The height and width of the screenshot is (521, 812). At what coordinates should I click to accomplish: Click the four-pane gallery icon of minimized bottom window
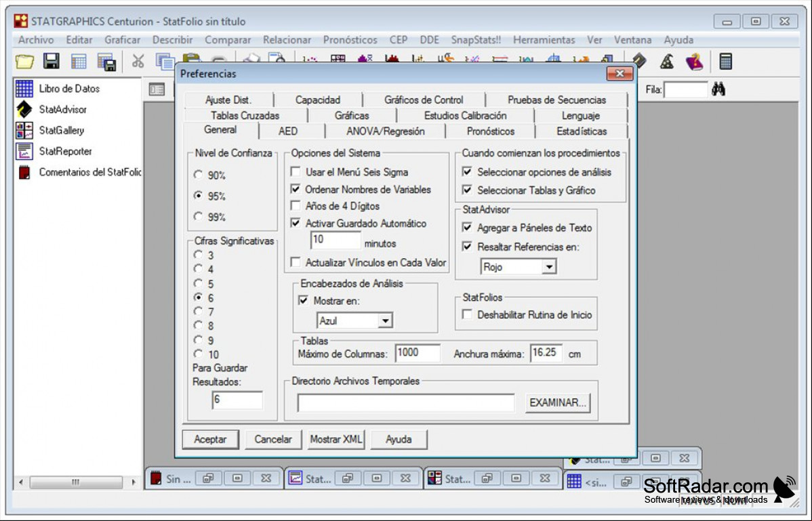click(x=435, y=478)
